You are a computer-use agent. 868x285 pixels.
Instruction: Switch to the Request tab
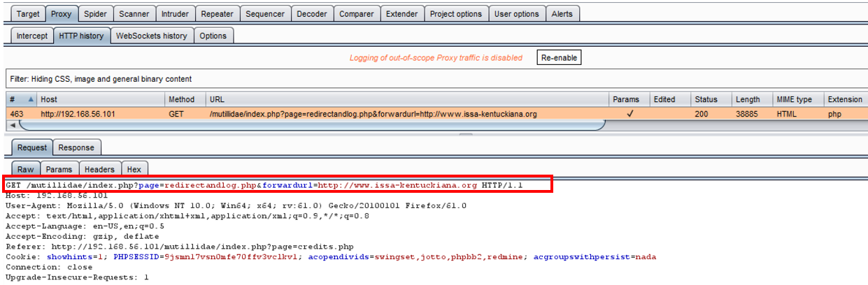tap(32, 147)
